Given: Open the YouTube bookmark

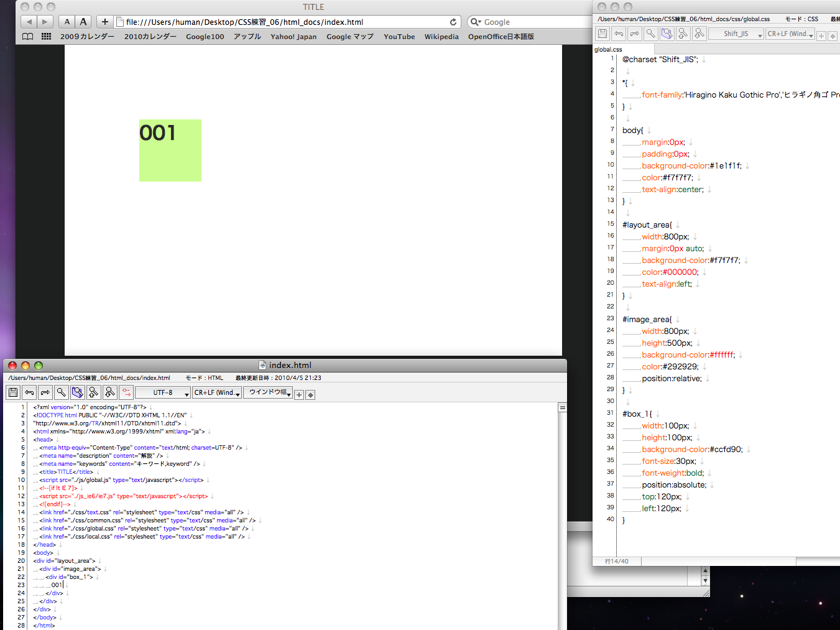Looking at the screenshot, I should click(x=399, y=37).
